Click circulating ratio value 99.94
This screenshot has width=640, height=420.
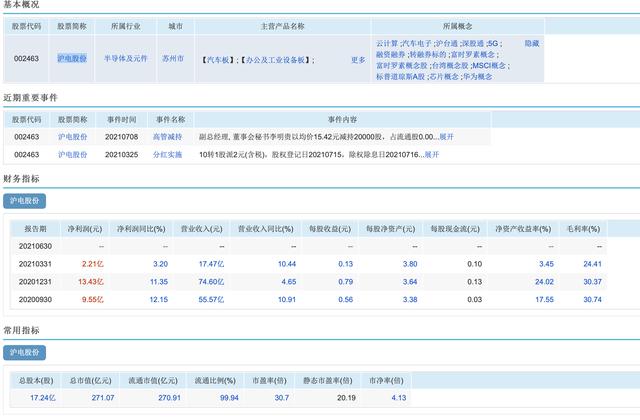point(229,398)
